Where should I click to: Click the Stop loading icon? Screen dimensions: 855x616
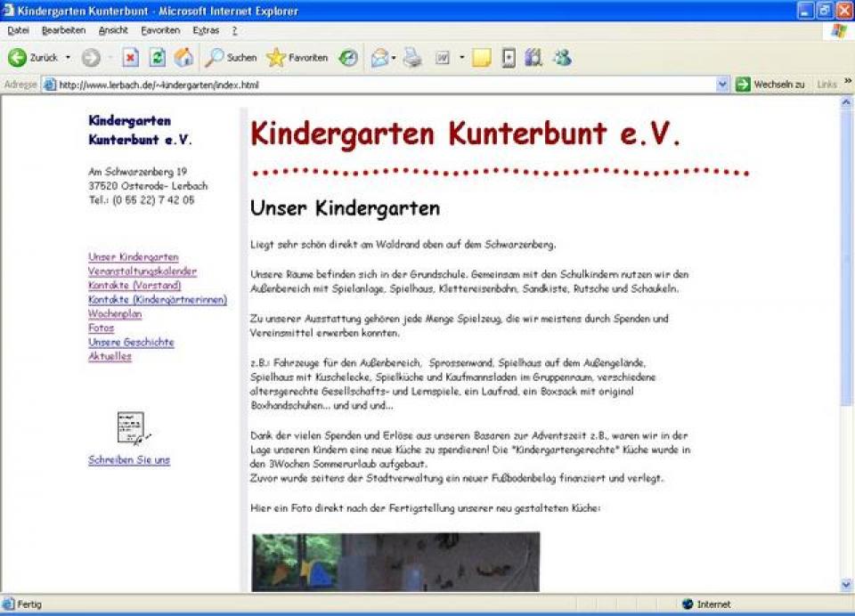point(130,58)
